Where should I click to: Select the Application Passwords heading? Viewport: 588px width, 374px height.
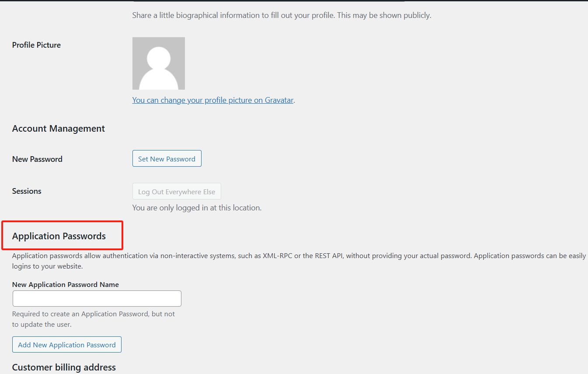tap(59, 236)
